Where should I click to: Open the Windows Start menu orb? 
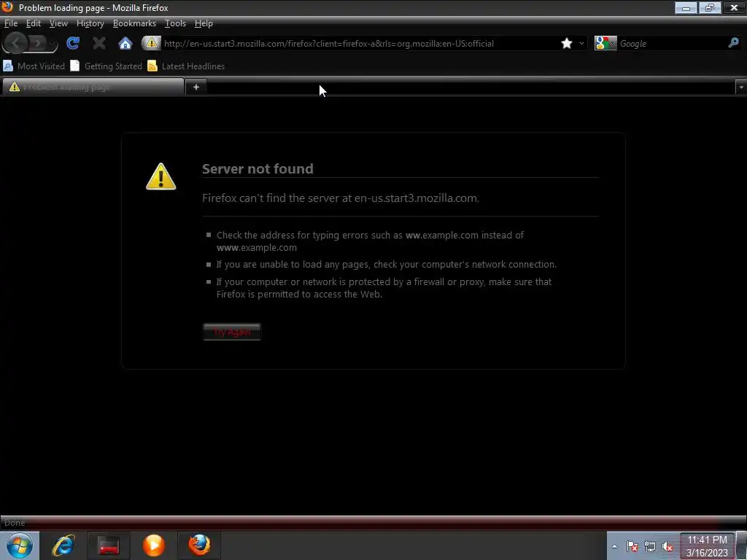(x=20, y=545)
